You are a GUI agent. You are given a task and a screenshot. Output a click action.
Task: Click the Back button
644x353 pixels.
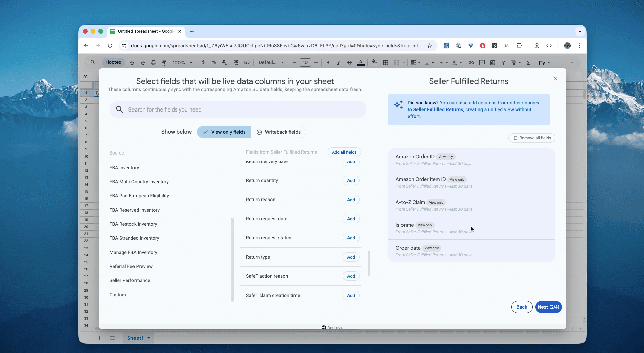pos(522,307)
